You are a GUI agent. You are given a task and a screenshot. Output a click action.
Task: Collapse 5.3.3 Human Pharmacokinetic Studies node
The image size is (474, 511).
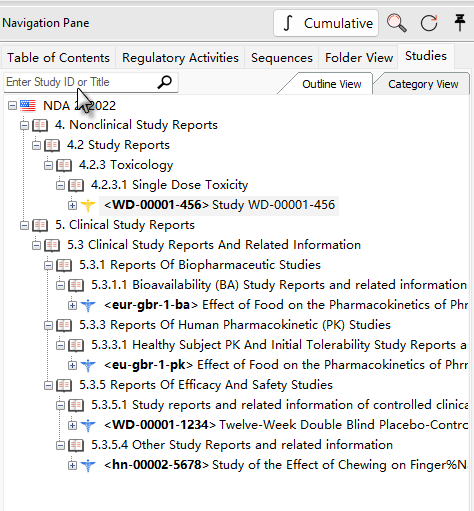click(48, 326)
